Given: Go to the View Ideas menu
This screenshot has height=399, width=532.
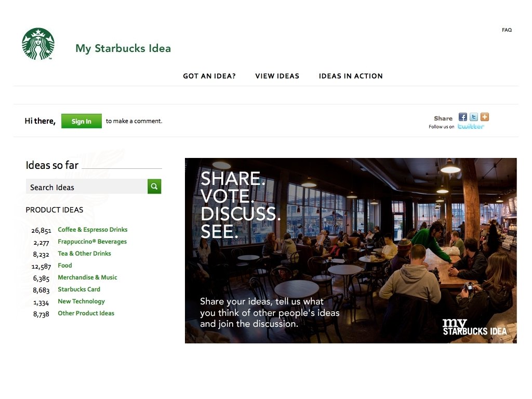Looking at the screenshot, I should pyautogui.click(x=277, y=76).
